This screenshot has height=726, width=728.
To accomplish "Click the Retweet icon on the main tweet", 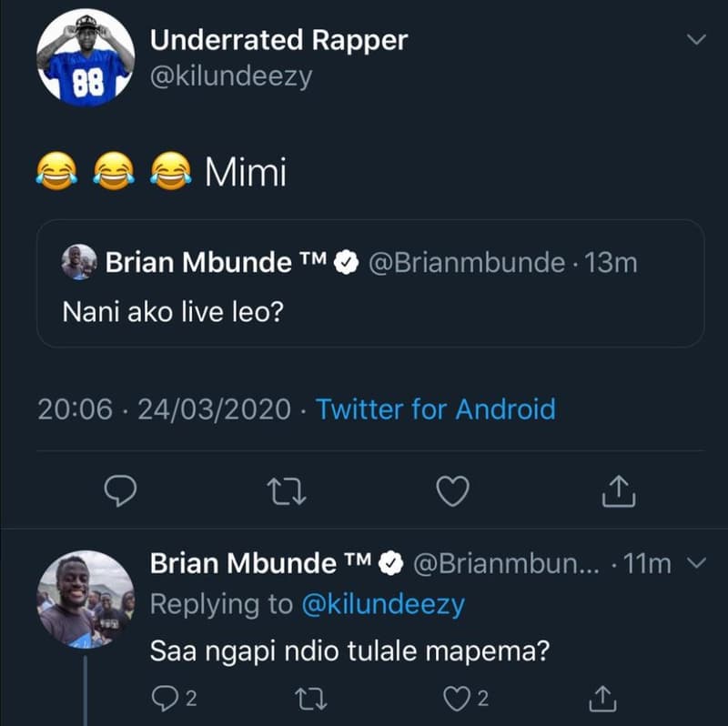I will (287, 490).
